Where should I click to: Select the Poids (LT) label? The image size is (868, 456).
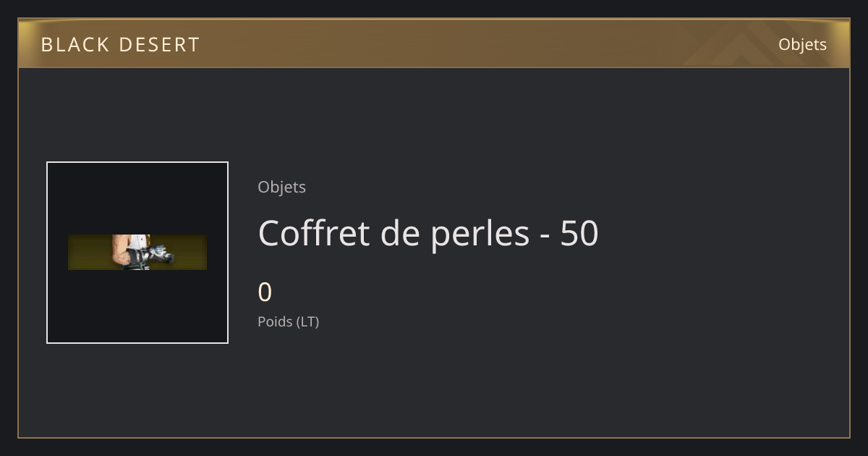[x=288, y=321]
